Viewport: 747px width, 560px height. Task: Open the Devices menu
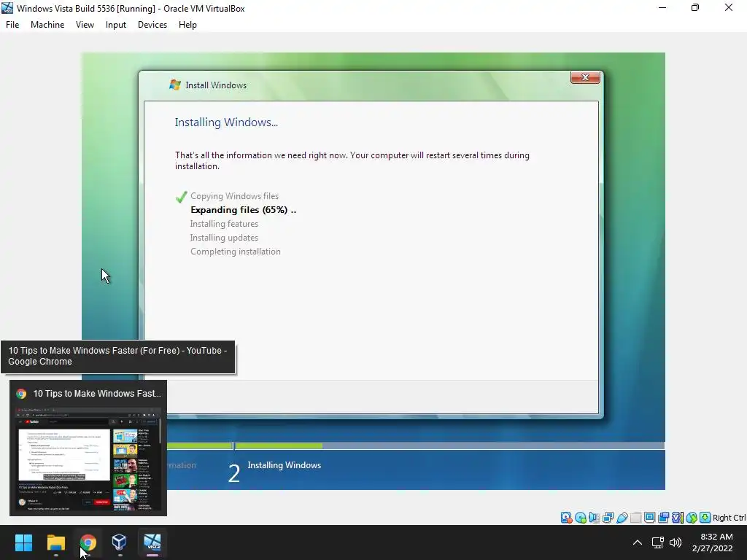coord(152,25)
